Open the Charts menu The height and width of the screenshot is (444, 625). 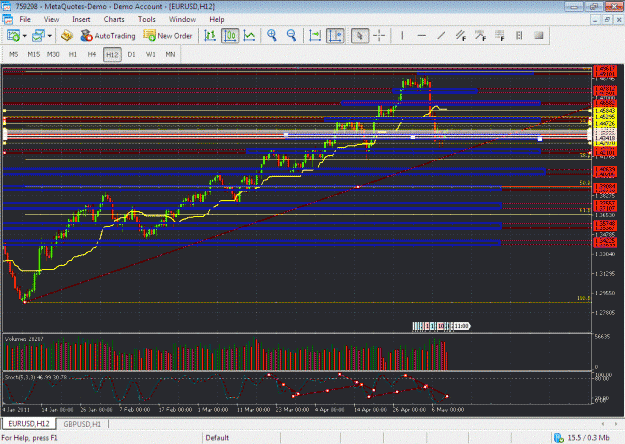(114, 20)
